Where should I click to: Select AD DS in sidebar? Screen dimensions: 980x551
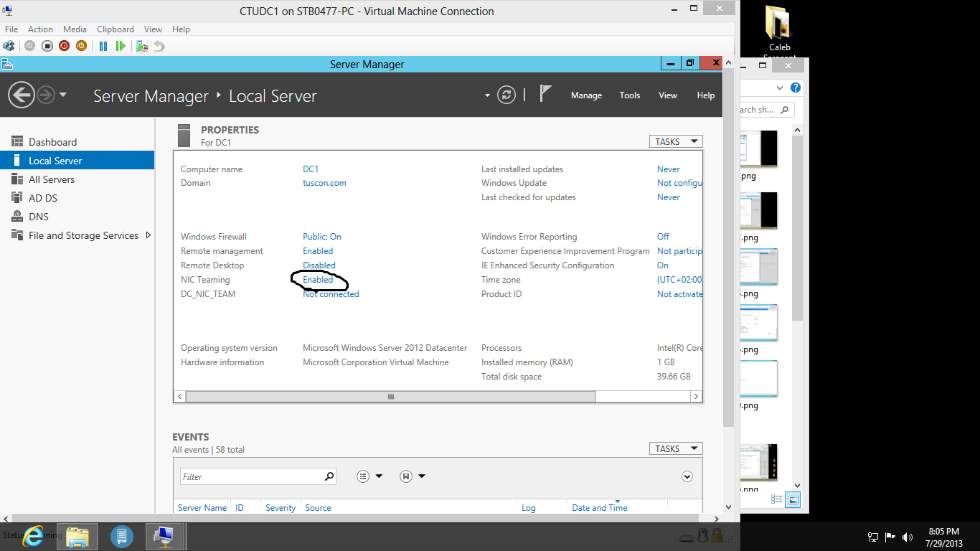(x=43, y=198)
